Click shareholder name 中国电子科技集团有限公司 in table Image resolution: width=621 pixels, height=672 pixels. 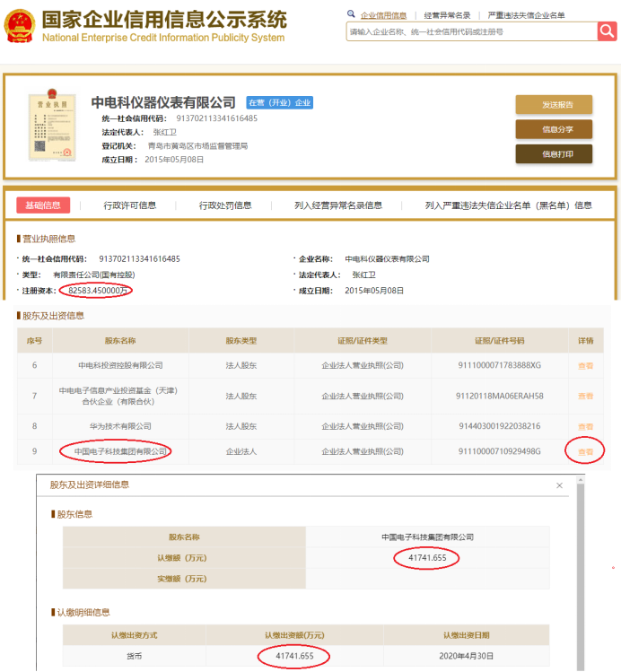(x=120, y=451)
